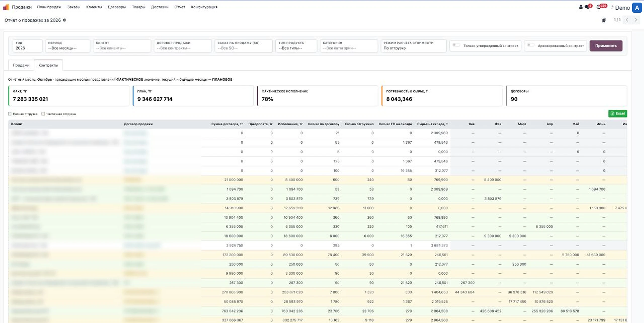Open the Клиенты menu
The width and height of the screenshot is (644, 323).
[94, 7]
